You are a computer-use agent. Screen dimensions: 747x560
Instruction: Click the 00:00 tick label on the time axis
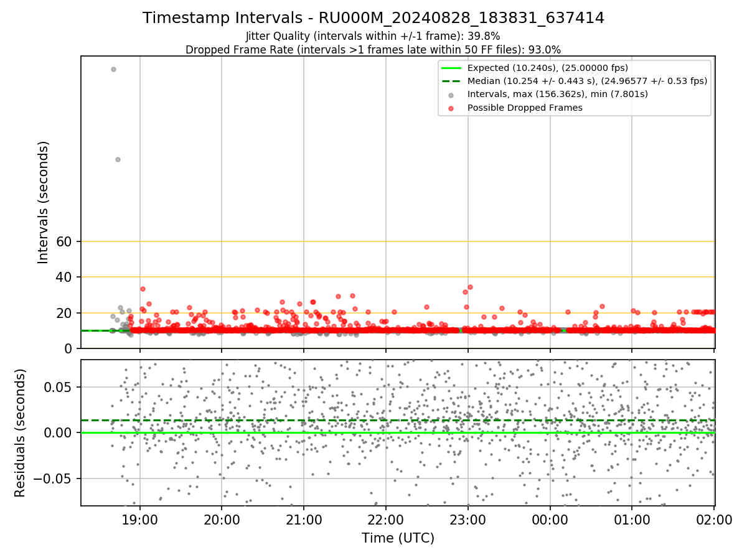(550, 520)
